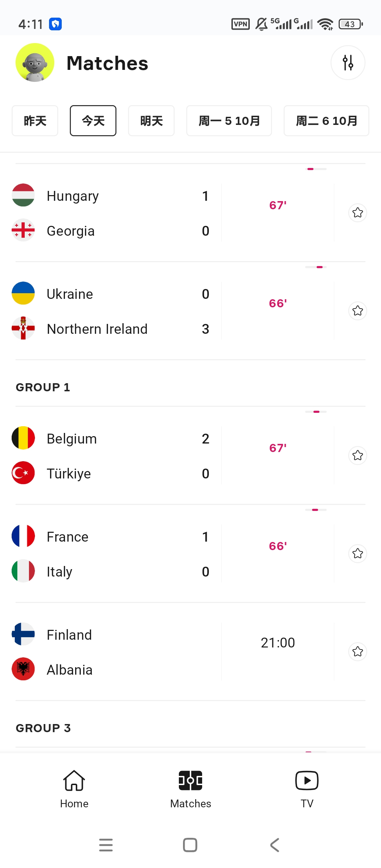Choose the 周一 5 10月 date
The image size is (381, 868).
point(229,121)
